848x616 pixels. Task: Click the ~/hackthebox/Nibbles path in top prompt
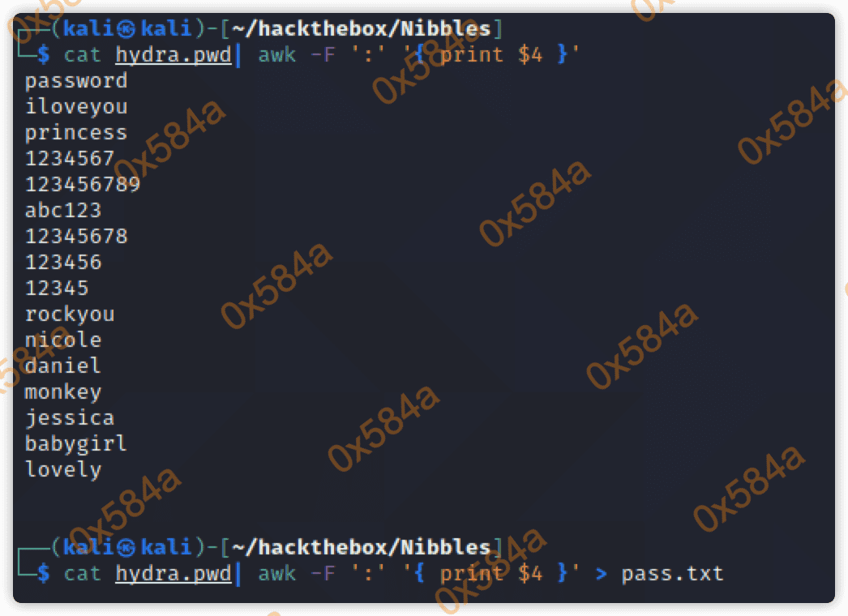(x=362, y=28)
